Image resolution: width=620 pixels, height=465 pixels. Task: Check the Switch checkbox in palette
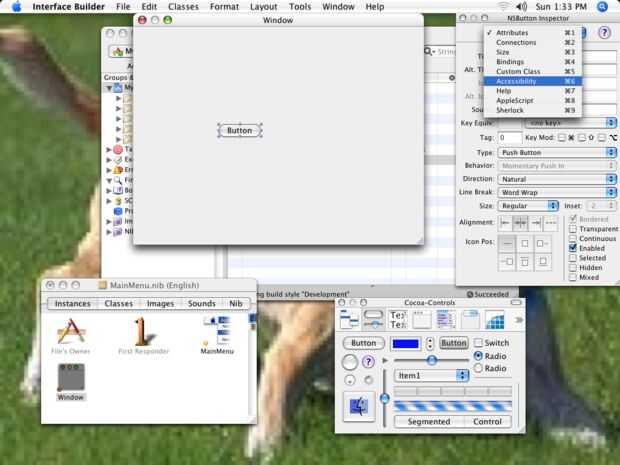[x=478, y=343]
